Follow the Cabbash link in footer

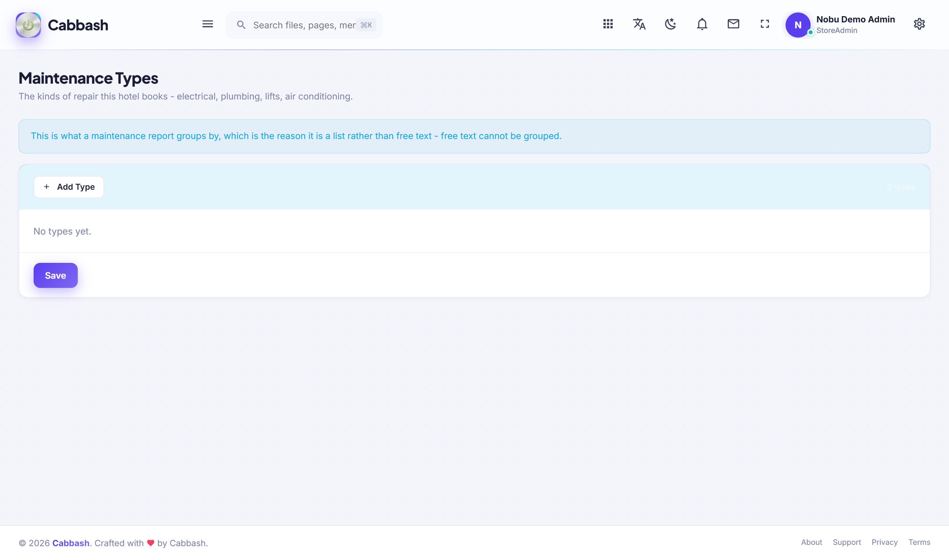(x=71, y=543)
